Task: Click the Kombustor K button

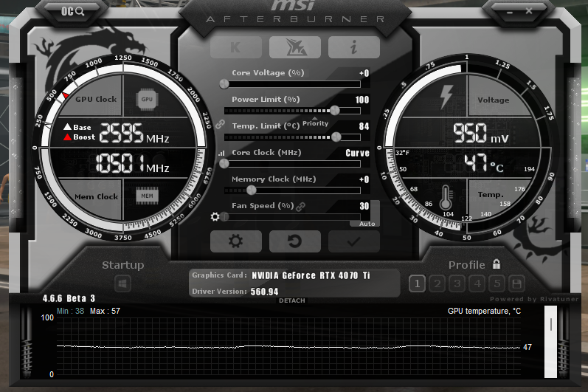Action: pos(236,47)
